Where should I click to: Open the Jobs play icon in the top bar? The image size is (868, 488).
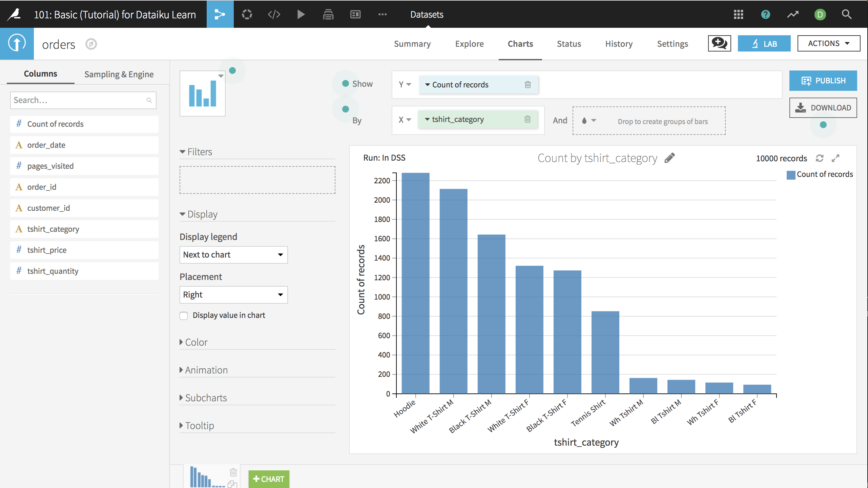click(x=301, y=14)
